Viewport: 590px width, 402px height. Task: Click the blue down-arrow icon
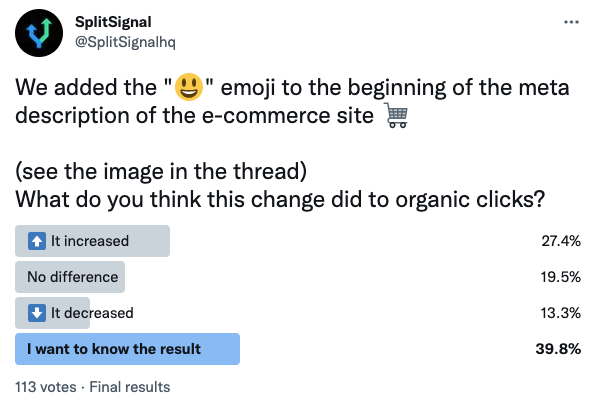tap(37, 313)
